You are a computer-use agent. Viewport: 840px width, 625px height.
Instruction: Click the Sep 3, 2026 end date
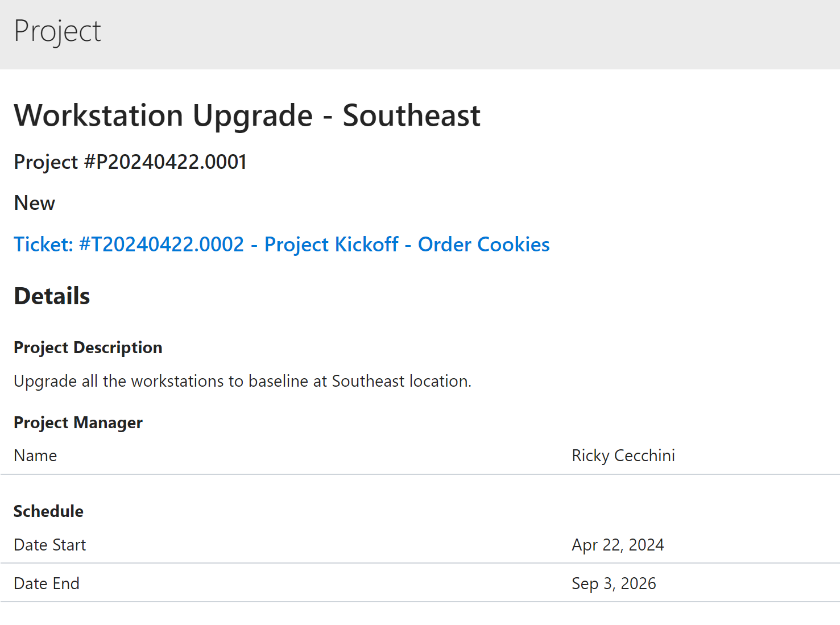pos(614,583)
